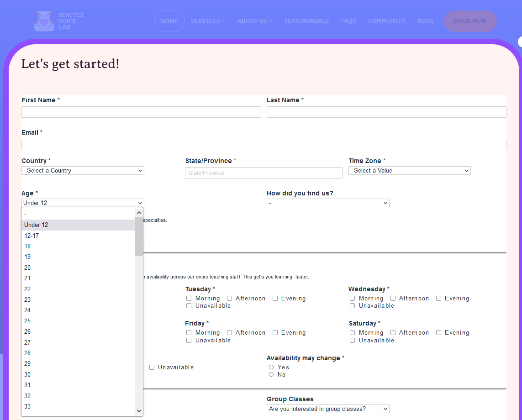
Task: Tick the Unavailable checkbox left of Availability may change
Action: tap(152, 367)
